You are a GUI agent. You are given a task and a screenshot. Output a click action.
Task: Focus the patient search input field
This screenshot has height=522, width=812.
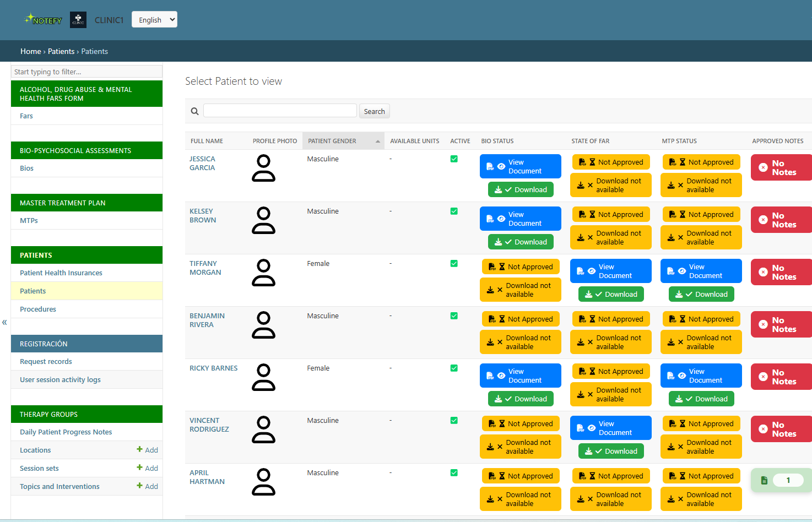coord(280,110)
